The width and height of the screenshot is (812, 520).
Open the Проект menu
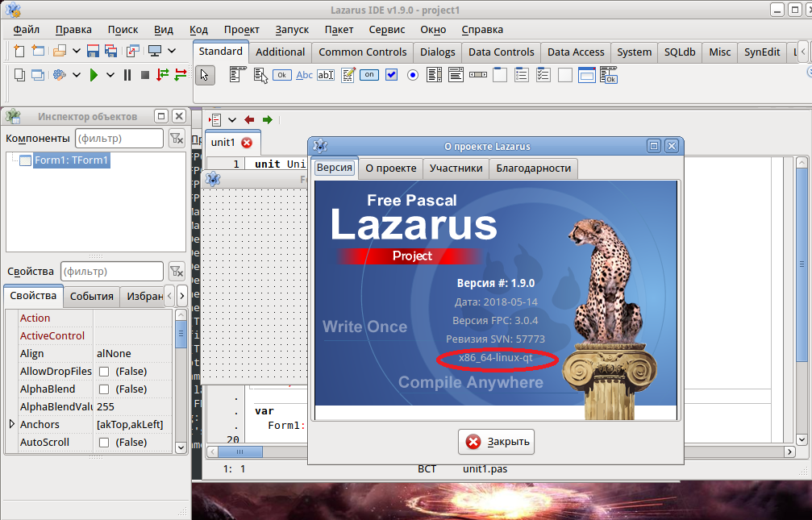tap(241, 30)
